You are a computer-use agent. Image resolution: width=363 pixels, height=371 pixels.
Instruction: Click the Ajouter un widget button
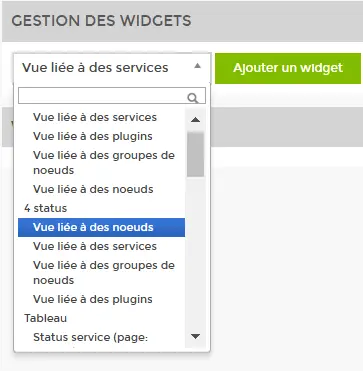pyautogui.click(x=288, y=68)
